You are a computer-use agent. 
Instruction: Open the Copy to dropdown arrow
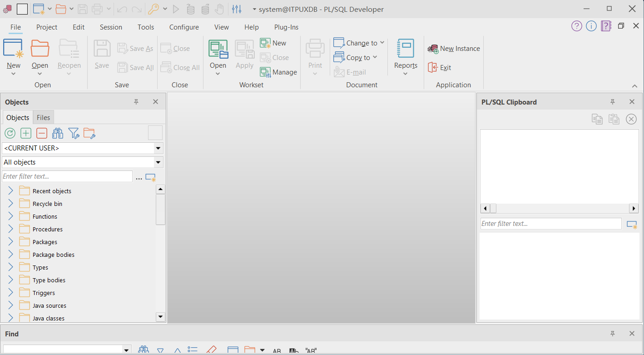[x=375, y=57]
